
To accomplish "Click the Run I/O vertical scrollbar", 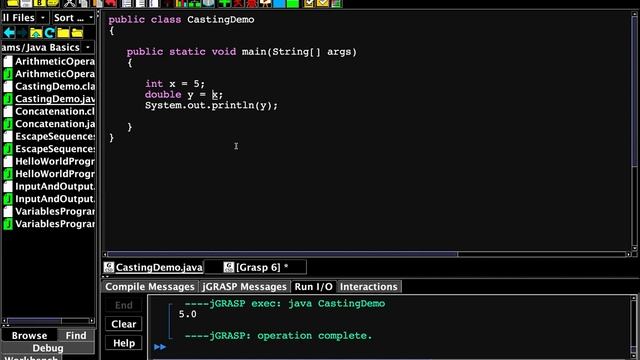I will (x=634, y=327).
